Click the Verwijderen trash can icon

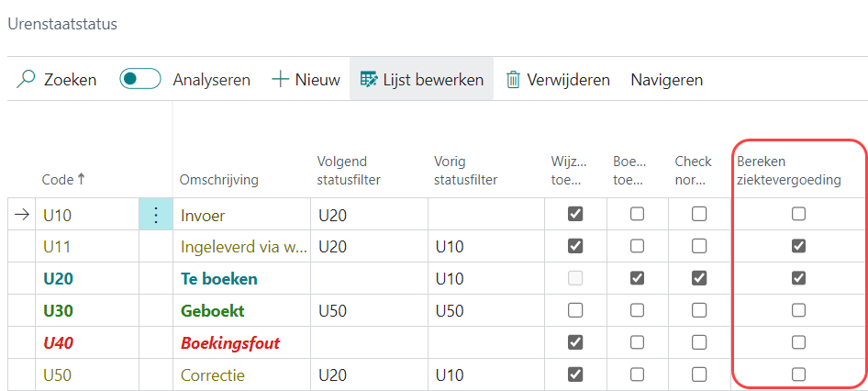pyautogui.click(x=514, y=80)
